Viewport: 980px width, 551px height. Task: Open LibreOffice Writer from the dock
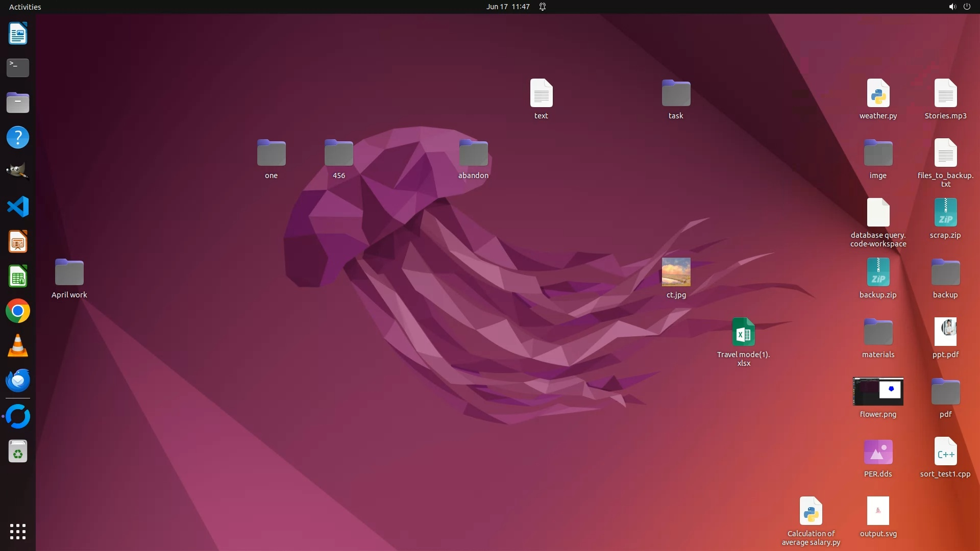[18, 34]
